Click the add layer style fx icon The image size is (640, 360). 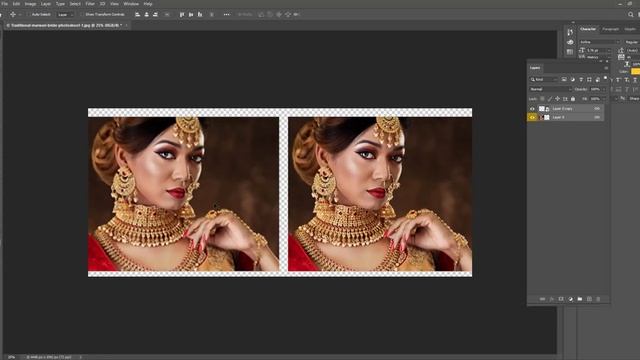(552, 299)
